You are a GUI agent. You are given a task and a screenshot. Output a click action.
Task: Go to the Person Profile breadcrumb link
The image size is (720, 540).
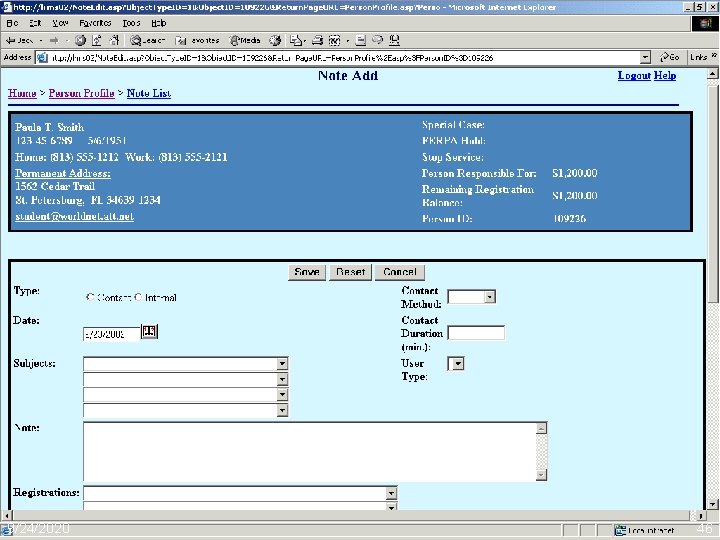click(81, 93)
